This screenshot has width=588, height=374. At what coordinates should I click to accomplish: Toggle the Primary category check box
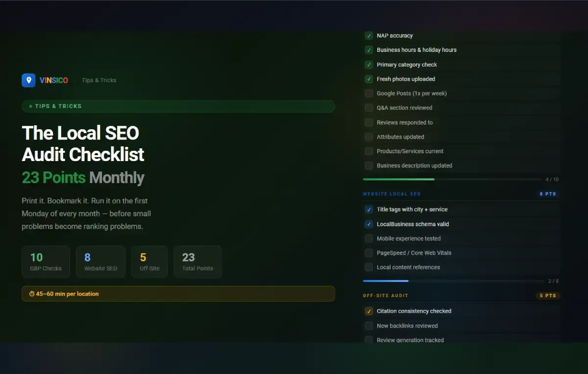369,65
